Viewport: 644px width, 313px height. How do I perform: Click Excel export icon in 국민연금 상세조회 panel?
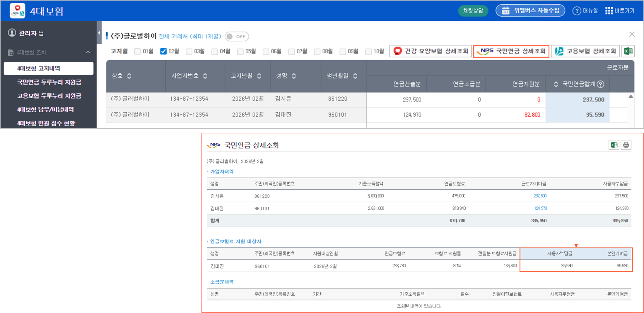pos(614,145)
